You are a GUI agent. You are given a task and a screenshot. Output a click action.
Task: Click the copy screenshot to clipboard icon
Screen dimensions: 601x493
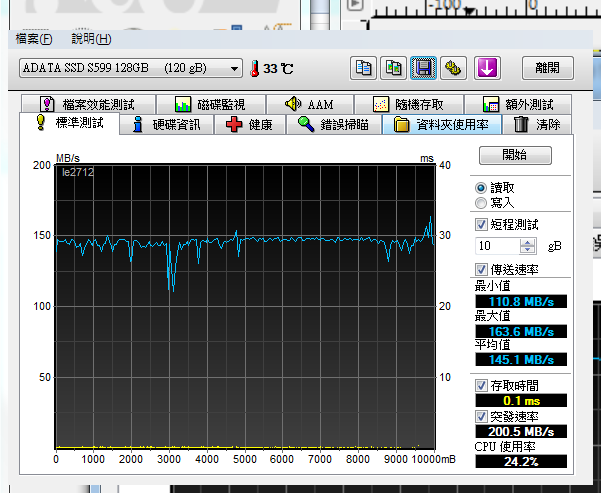pyautogui.click(x=393, y=68)
